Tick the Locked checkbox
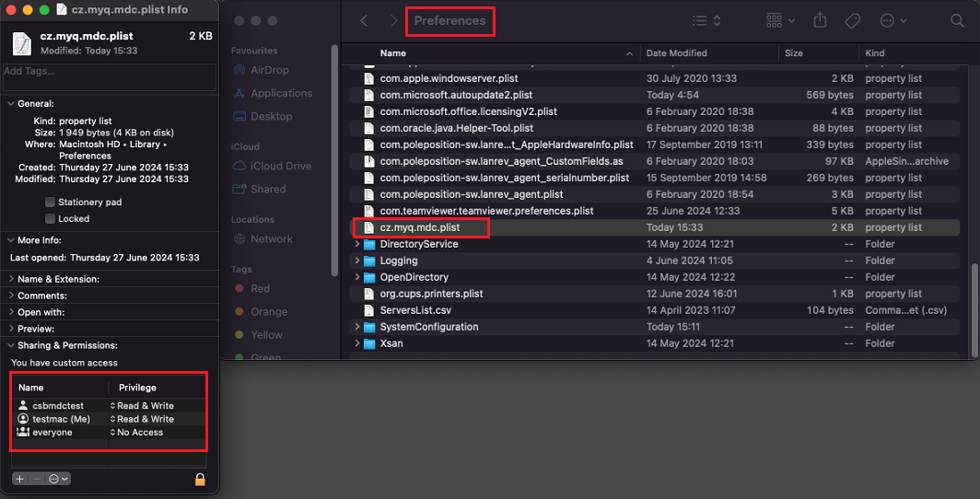980x499 pixels. (50, 219)
